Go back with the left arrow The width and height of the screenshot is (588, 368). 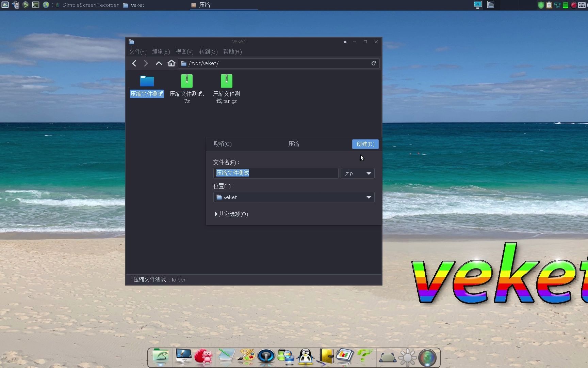coord(134,63)
